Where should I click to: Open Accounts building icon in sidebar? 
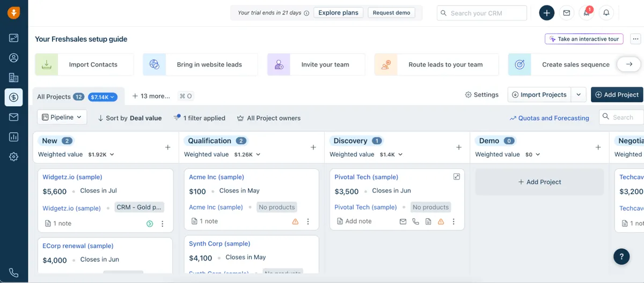point(13,78)
